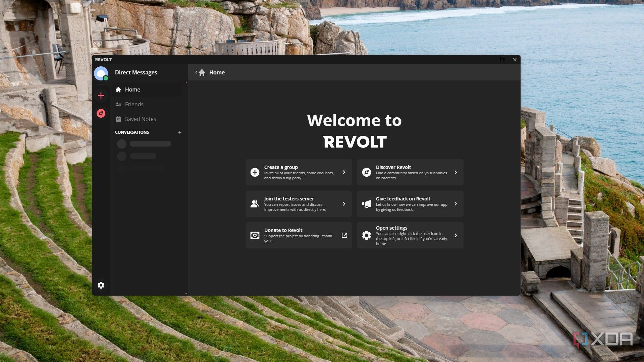This screenshot has width=644, height=362.
Task: Click the chevron on Create a group card
Action: (344, 172)
